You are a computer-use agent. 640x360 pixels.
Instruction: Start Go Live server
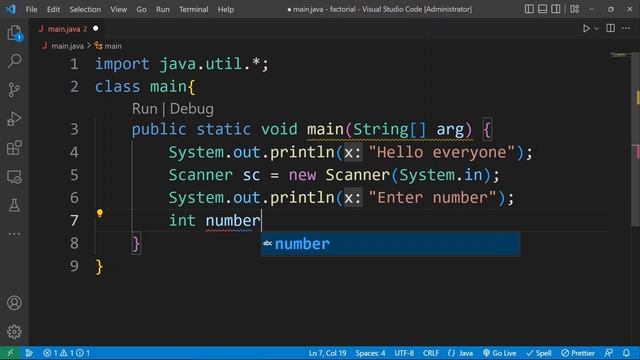tap(499, 353)
